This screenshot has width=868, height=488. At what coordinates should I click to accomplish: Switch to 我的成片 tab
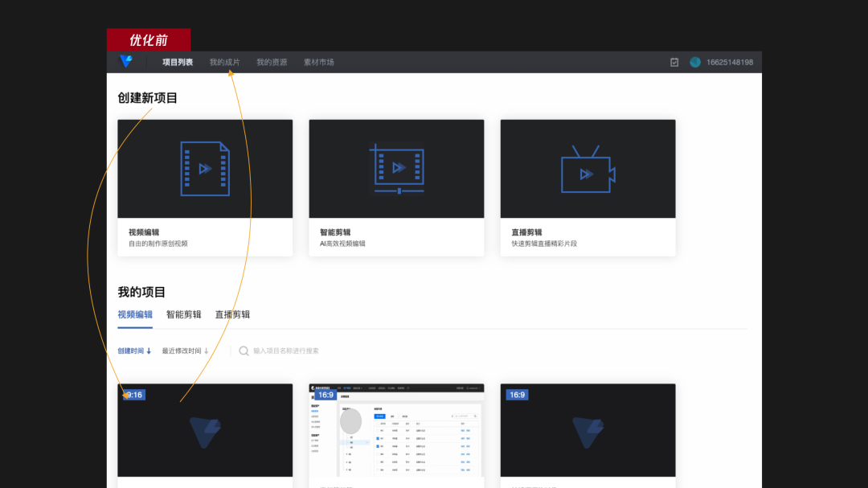pos(225,62)
